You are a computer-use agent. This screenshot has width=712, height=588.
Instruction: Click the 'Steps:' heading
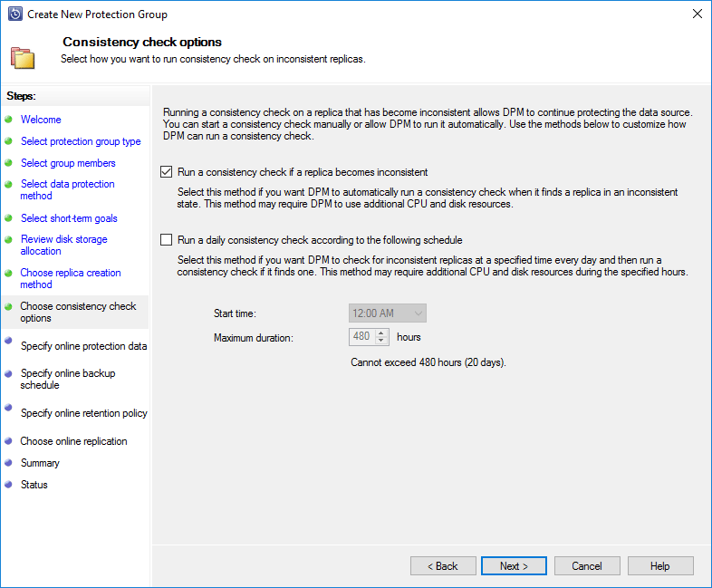(21, 96)
